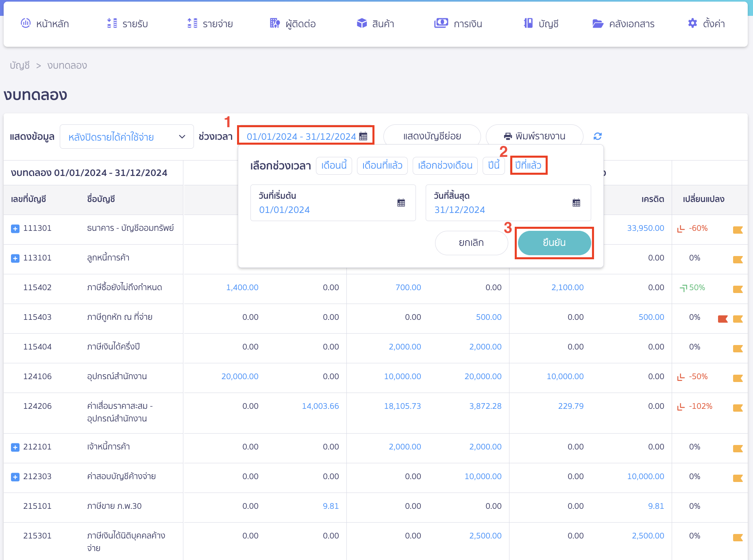Expand account 212101 row

pos(15,447)
